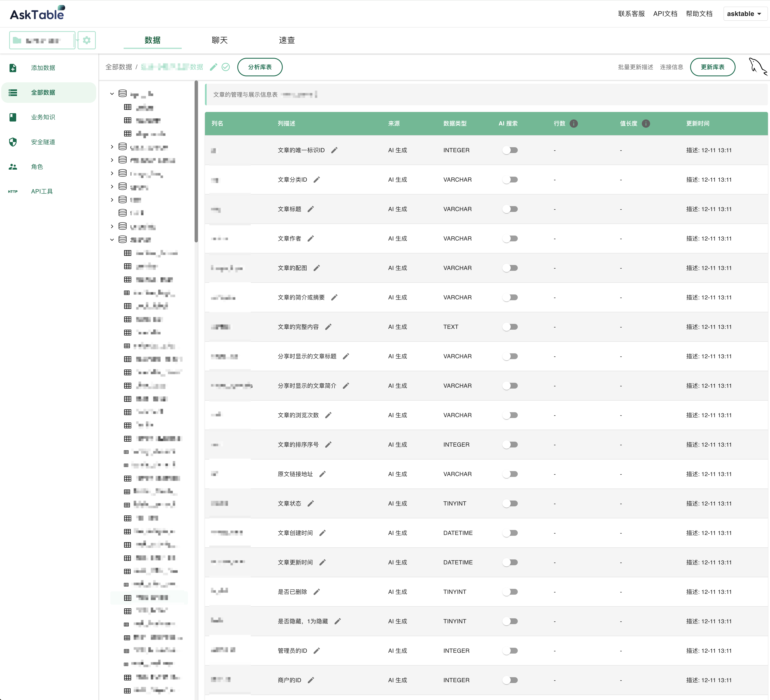
Task: Click the table description field 文章的管理与展示信息表
Action: point(487,94)
